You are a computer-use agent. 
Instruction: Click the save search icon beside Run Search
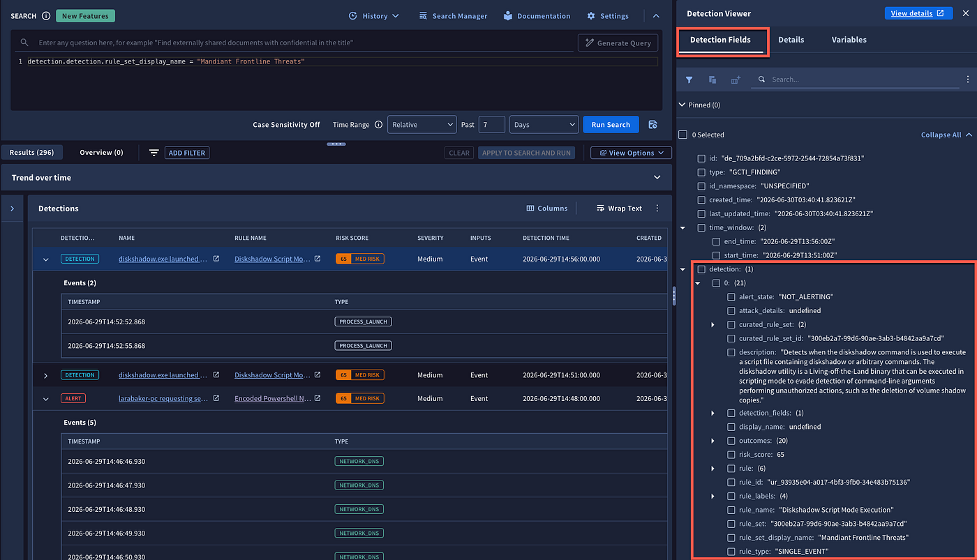[x=652, y=125]
